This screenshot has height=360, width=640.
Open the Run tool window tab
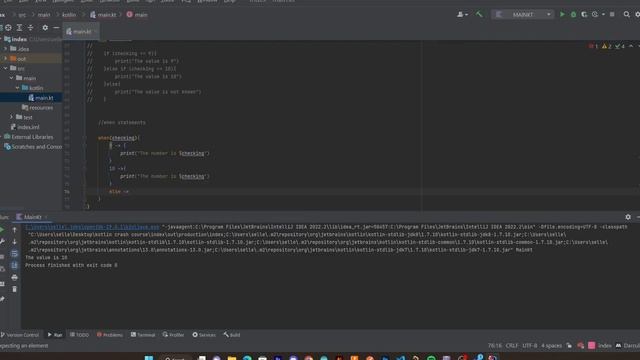coord(55,335)
